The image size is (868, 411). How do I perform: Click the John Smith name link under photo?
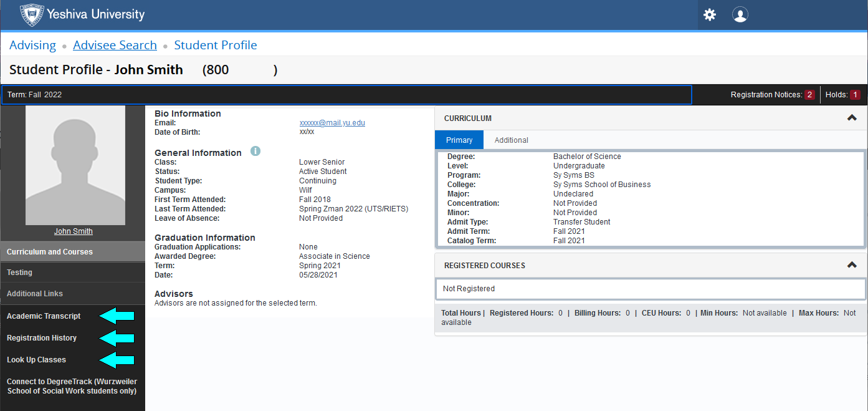pos(73,231)
